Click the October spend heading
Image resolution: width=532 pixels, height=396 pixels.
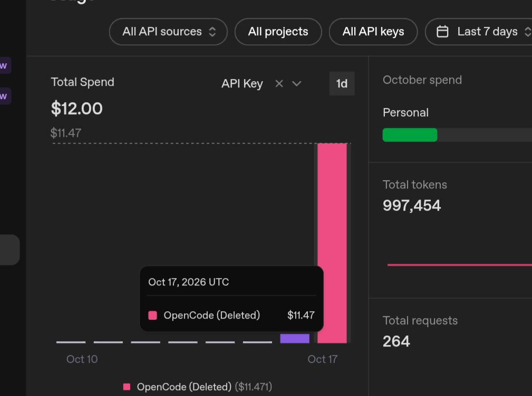[422, 80]
